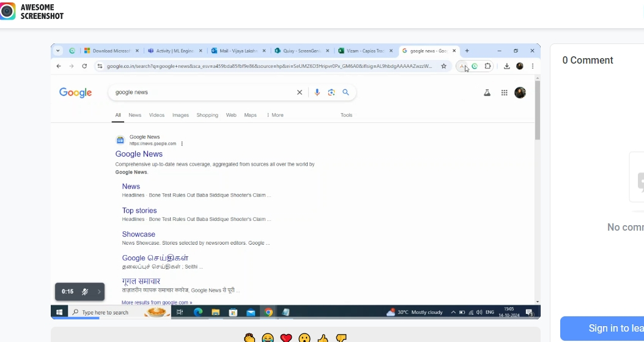644x342 pixels.
Task: Select the Videos search filter tab
Action: point(157,115)
